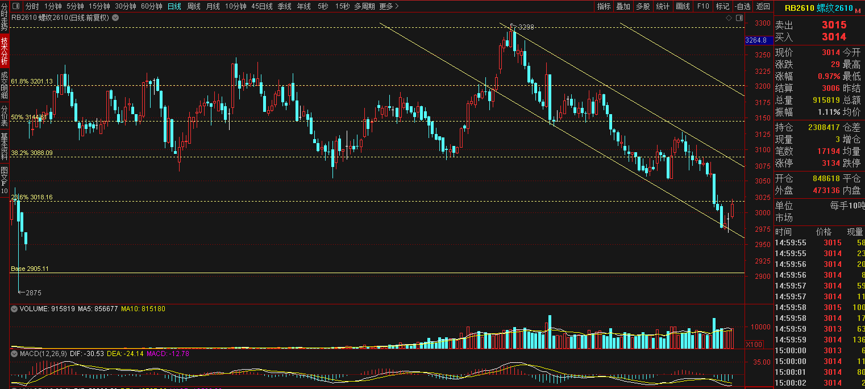Click the 38.2% 3088.09 Fibonacci label

click(x=32, y=153)
